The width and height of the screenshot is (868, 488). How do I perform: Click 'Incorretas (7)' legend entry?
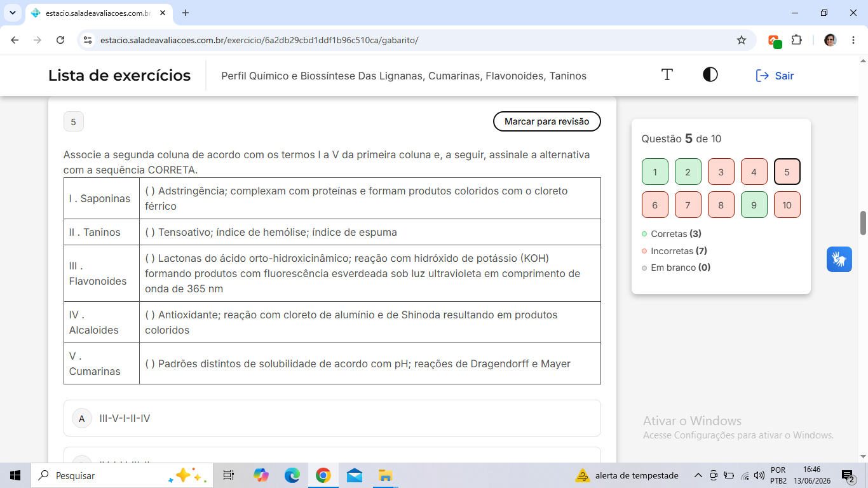[674, 251]
